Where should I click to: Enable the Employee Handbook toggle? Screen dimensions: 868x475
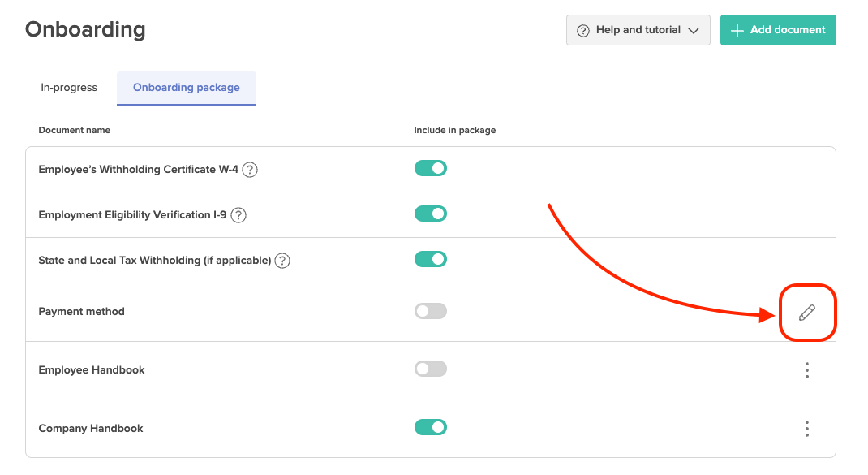[x=430, y=369]
